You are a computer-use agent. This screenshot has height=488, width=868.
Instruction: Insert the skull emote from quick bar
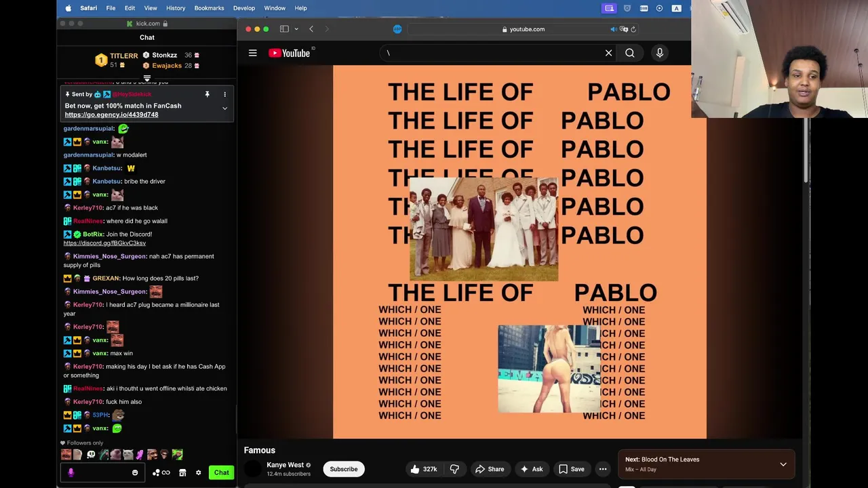pyautogui.click(x=91, y=455)
